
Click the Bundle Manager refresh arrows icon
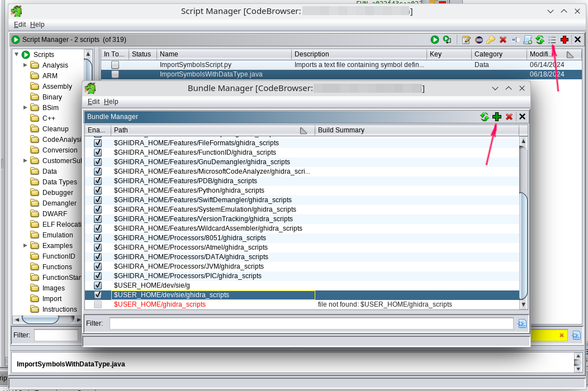click(485, 117)
